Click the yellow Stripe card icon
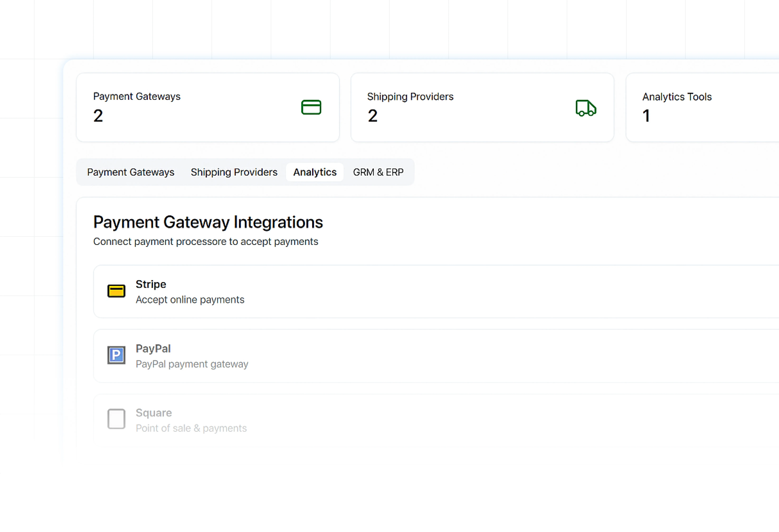This screenshot has width=779, height=532. tap(116, 291)
